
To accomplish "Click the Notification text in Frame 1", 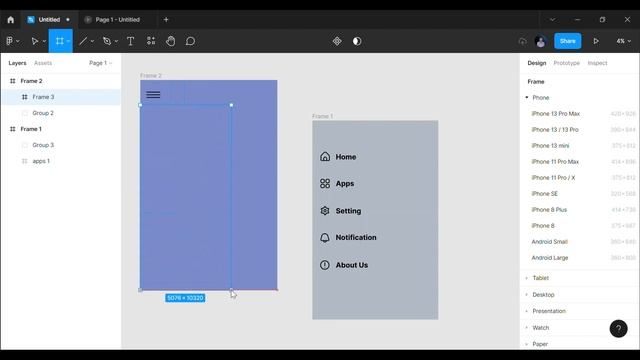I will tap(356, 237).
